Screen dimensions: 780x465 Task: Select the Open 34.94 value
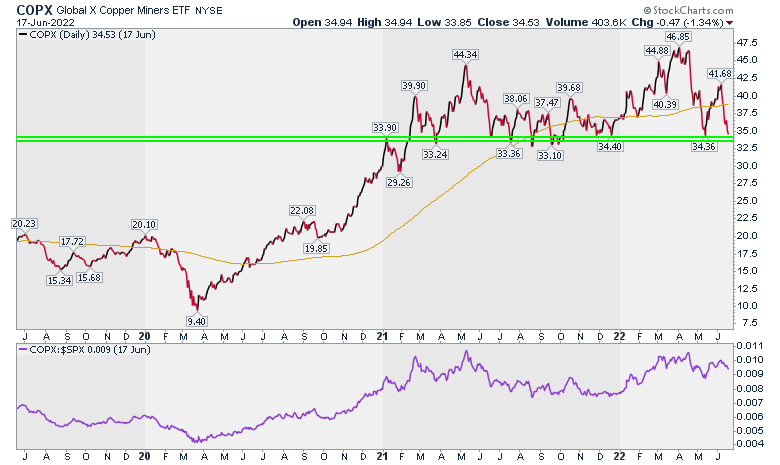[x=322, y=22]
